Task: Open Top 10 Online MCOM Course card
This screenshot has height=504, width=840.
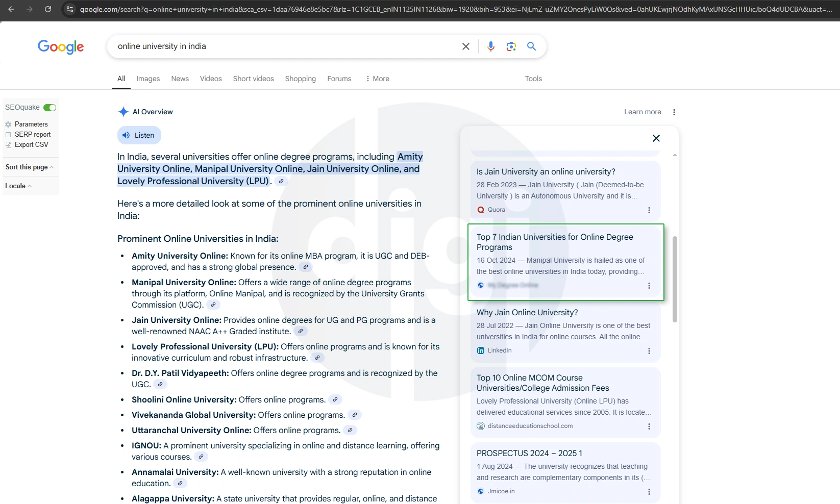Action: tap(565, 402)
